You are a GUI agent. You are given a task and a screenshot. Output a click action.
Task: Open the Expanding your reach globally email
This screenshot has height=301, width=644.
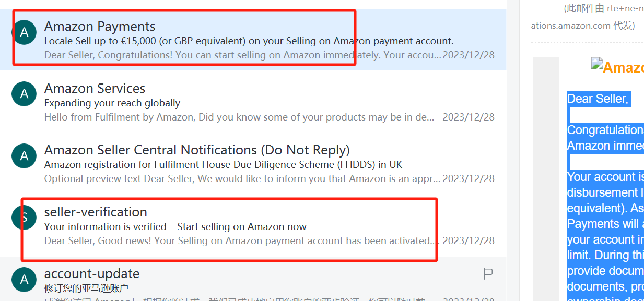tap(253, 101)
